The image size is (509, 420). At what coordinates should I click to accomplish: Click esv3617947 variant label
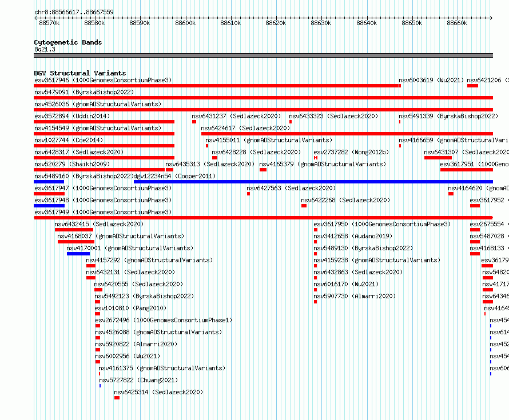[x=103, y=188]
